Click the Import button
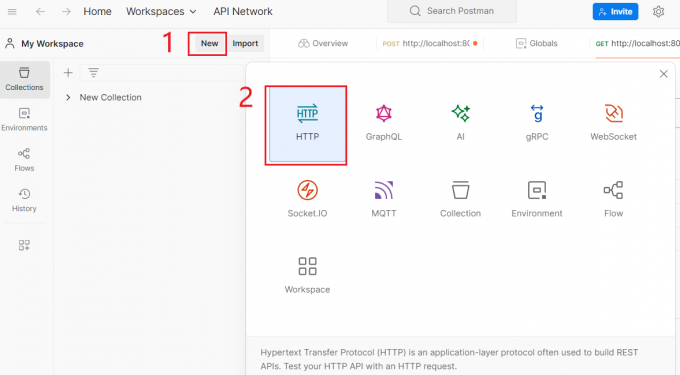 pos(245,43)
